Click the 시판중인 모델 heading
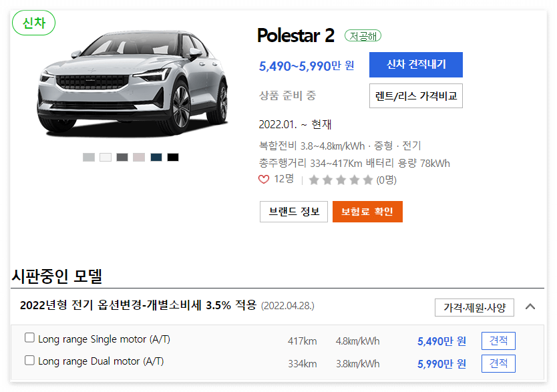The height and width of the screenshot is (392, 557). pyautogui.click(x=57, y=276)
